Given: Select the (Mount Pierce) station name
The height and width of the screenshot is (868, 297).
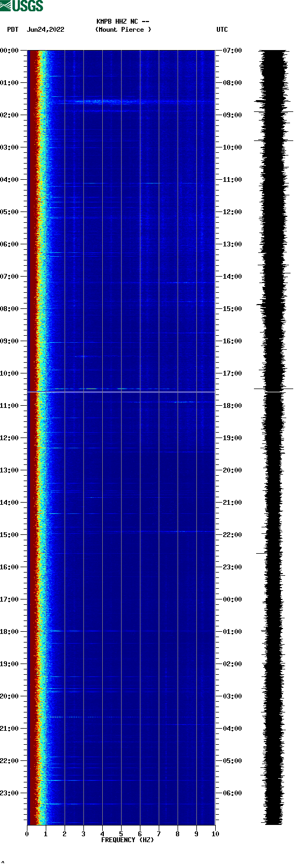Looking at the screenshot, I should click(123, 30).
